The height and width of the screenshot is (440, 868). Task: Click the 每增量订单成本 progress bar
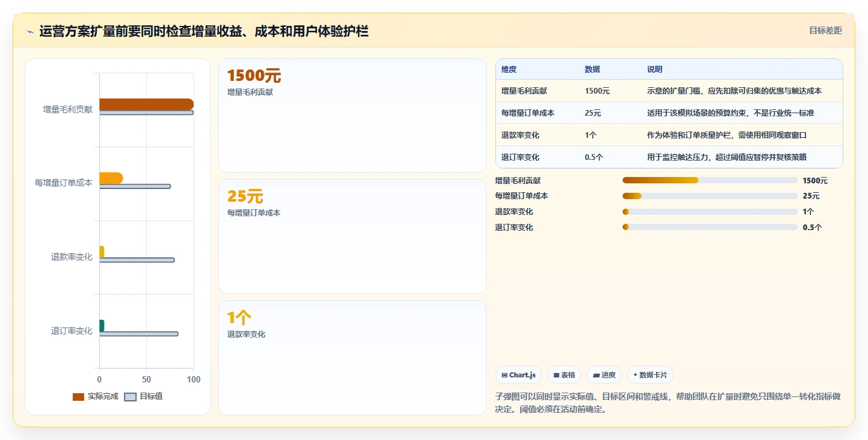710,196
